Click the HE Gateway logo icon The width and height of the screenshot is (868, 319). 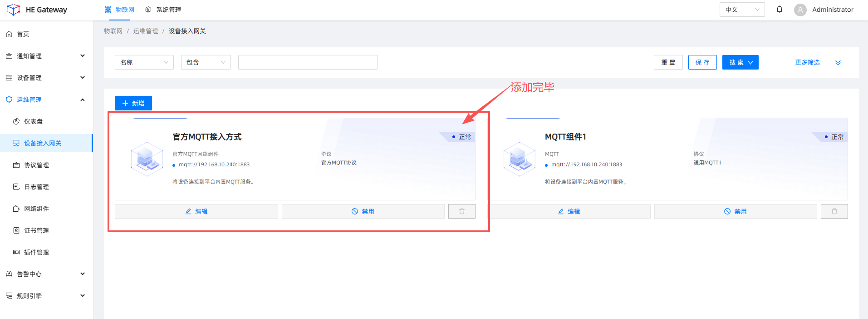(13, 10)
